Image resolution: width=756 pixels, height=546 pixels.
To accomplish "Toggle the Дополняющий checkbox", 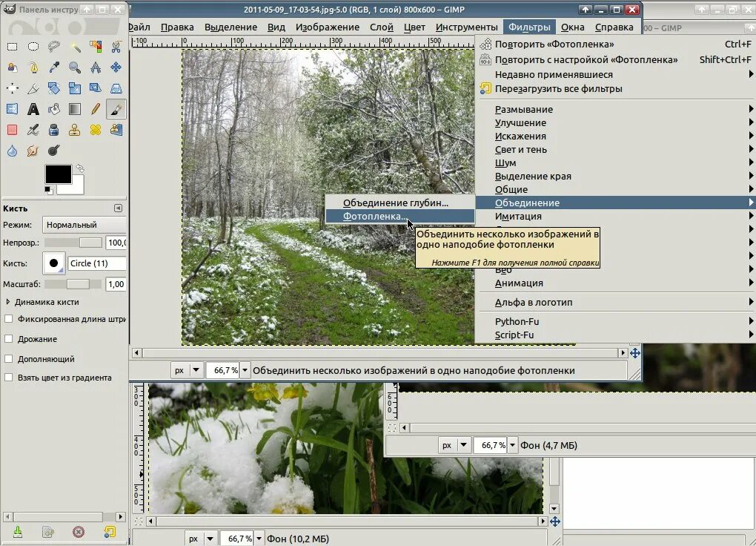I will coord(8,359).
